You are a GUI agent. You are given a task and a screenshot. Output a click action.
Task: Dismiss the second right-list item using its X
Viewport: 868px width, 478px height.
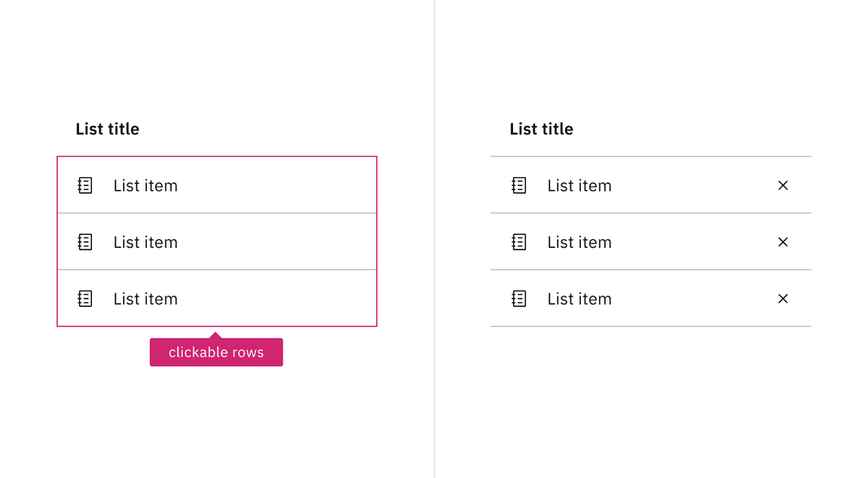pyautogui.click(x=783, y=241)
